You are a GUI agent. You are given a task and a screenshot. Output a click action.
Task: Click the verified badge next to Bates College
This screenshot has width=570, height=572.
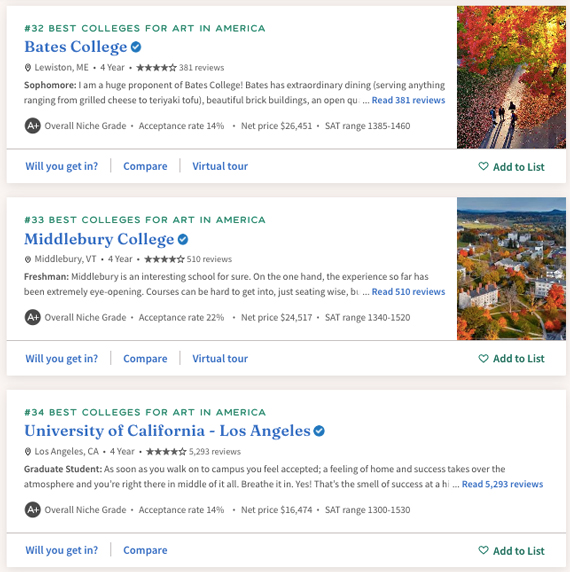[x=136, y=47]
